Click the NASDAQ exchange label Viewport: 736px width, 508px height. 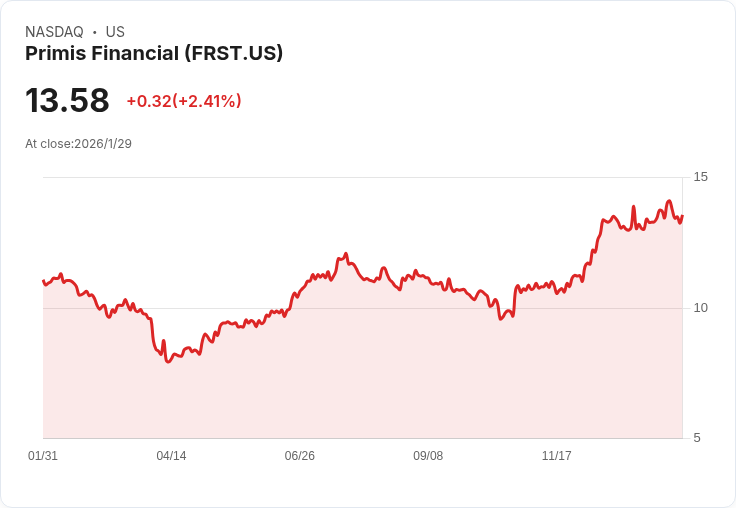[54, 32]
